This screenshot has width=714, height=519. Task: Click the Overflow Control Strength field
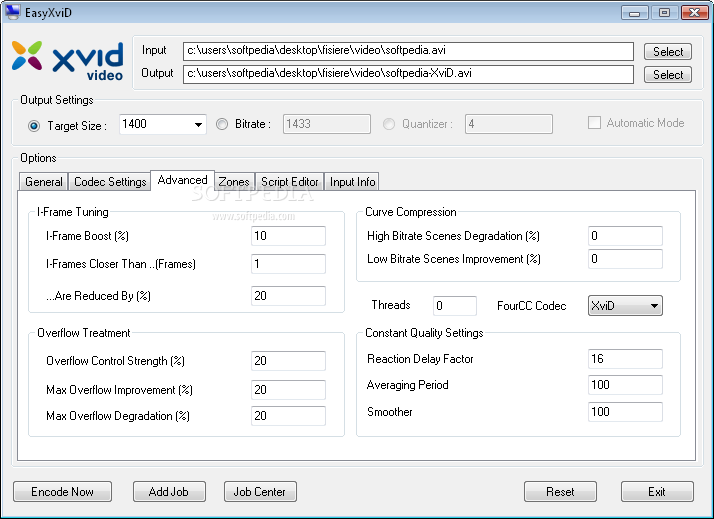pos(288,361)
